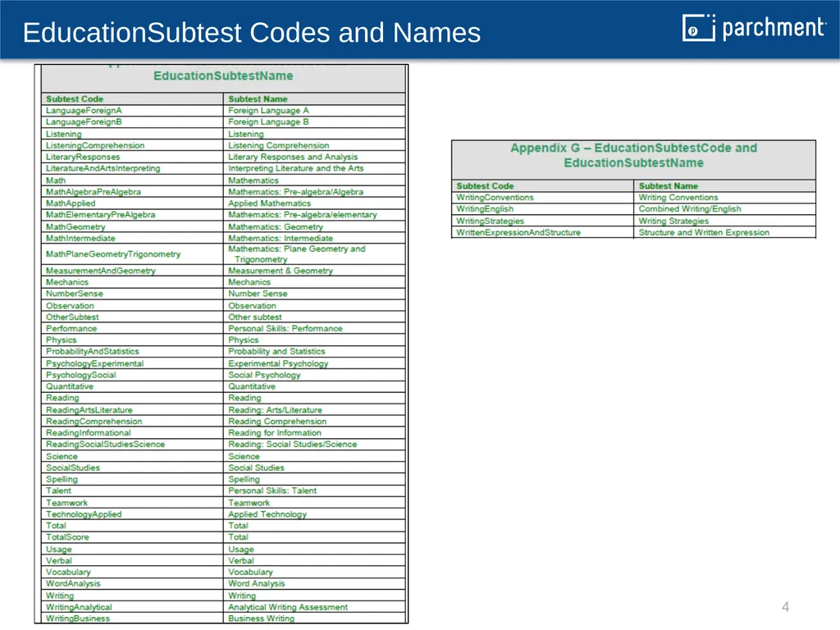Click the WordAnalysis code cell
Viewport: 840px width, 630px height.
coord(132,584)
